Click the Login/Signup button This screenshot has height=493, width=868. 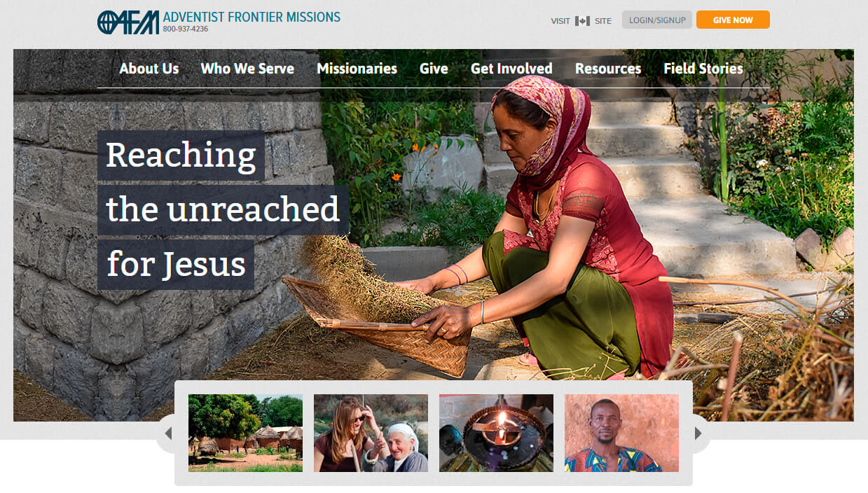[x=657, y=20]
